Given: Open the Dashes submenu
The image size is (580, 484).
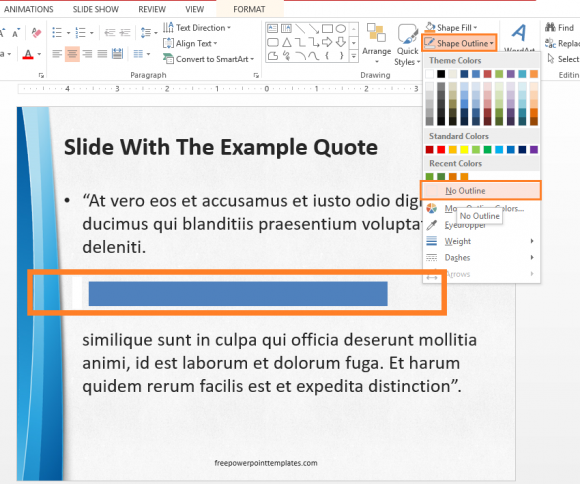Looking at the screenshot, I should [481, 258].
